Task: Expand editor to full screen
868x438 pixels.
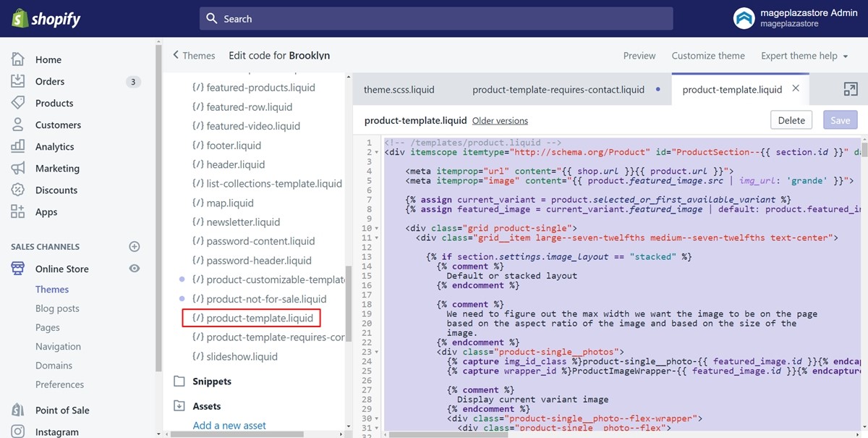Action: point(851,89)
